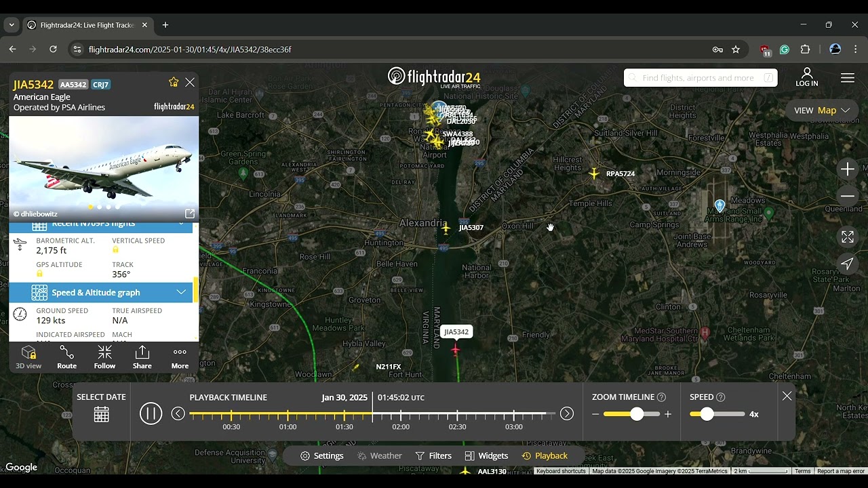Open the aircraft photo thumbnail

[x=104, y=169]
